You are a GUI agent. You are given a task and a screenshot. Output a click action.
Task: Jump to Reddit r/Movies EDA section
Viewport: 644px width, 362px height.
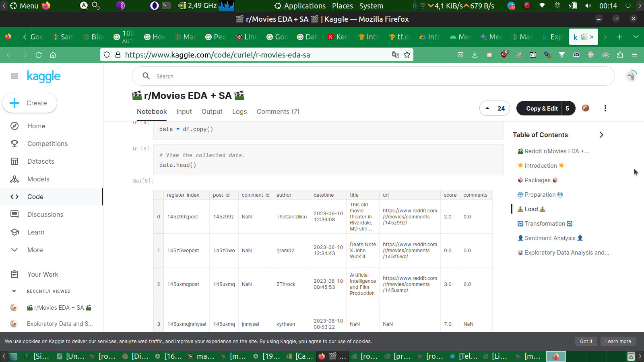pyautogui.click(x=553, y=151)
